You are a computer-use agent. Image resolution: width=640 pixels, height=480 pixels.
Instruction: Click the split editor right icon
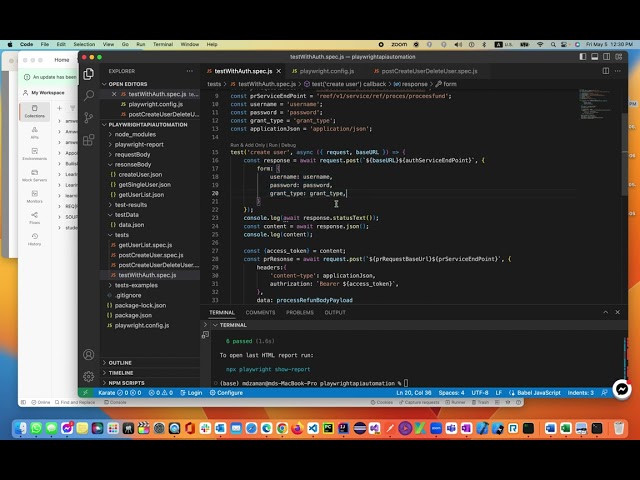[606, 71]
